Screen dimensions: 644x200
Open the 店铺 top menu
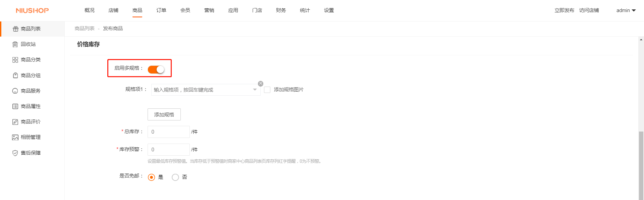[x=113, y=10]
